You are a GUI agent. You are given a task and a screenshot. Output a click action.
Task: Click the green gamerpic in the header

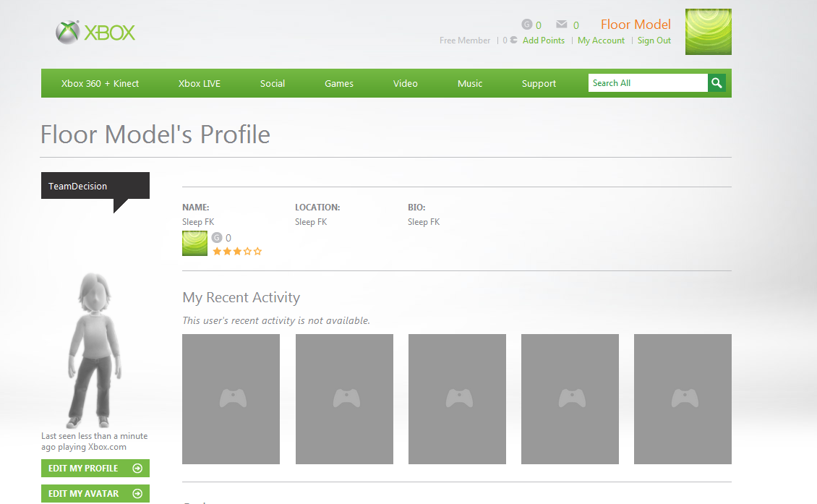click(x=708, y=32)
